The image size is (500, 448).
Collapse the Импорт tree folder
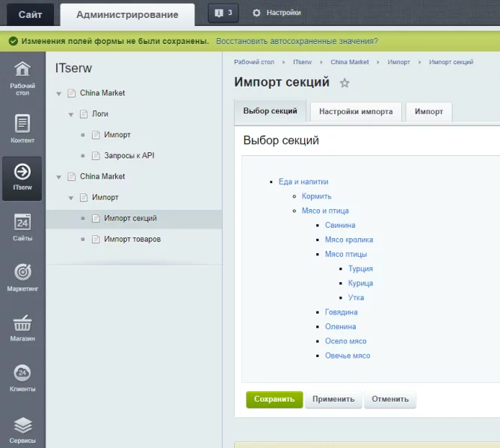(70, 198)
